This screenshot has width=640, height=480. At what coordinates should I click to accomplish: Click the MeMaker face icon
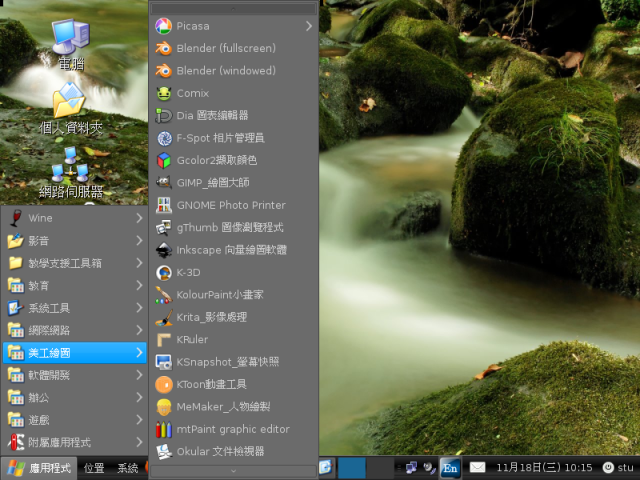point(164,407)
